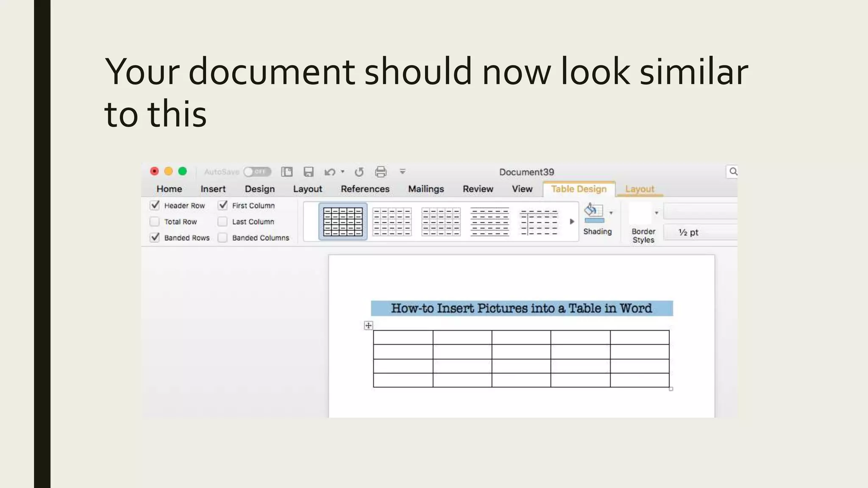Open the ½ pt line weight dropdown

700,232
